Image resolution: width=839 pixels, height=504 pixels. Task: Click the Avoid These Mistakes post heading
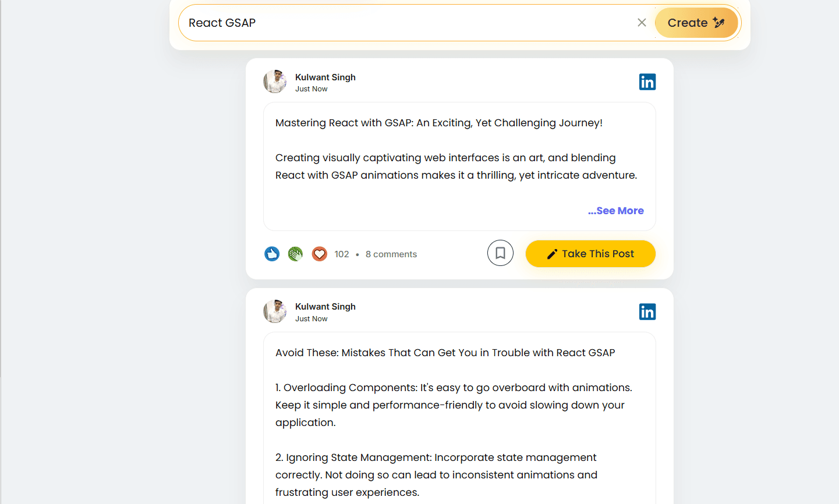coord(445,353)
